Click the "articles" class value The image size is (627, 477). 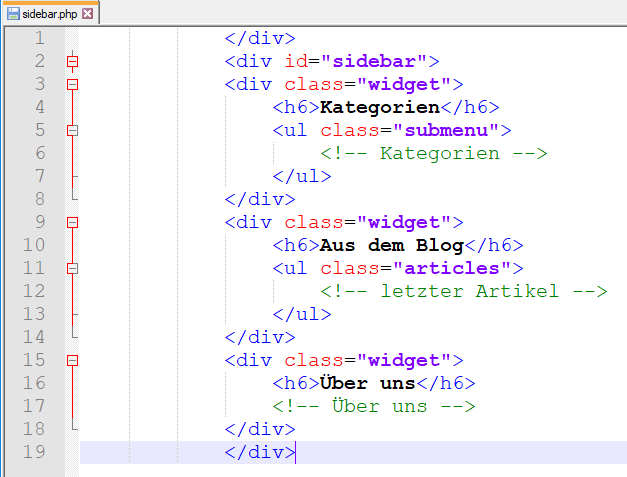pos(452,268)
